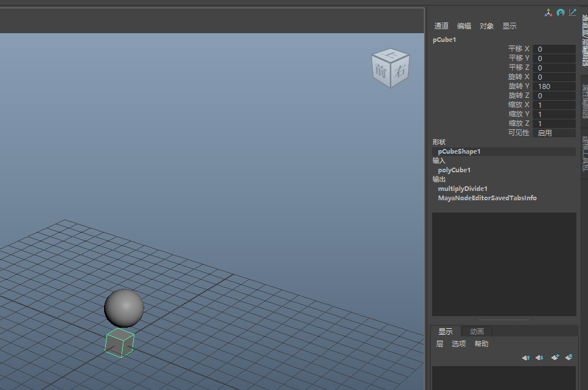The height and width of the screenshot is (390, 588).
Task: Open the 帮助 menu in layer editor
Action: 482,344
